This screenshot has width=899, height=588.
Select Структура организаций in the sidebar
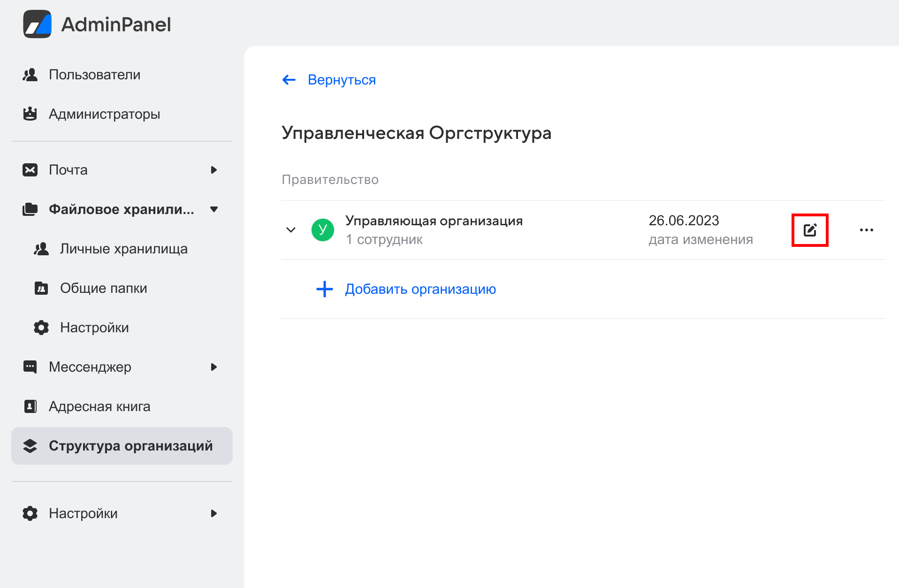coord(130,446)
